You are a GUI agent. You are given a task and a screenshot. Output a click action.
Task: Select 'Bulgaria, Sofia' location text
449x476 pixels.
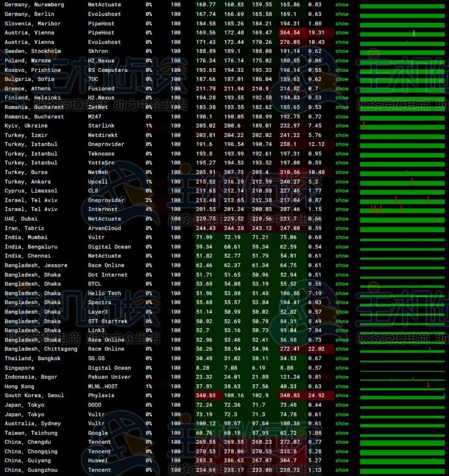click(29, 79)
